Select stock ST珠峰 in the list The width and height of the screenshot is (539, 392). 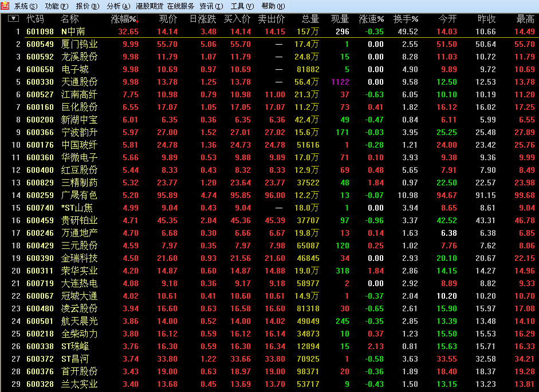click(x=75, y=347)
